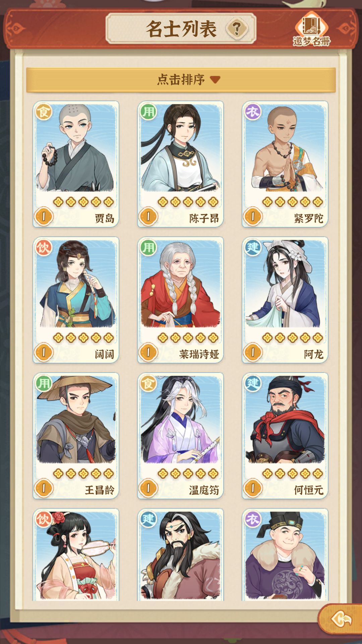This screenshot has width=362, height=644.
Task: Click the sort dropdown triangle arrow
Action: coord(215,80)
